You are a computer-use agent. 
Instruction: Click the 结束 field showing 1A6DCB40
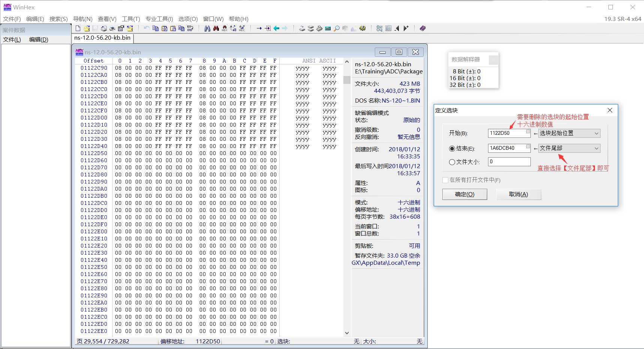click(509, 148)
